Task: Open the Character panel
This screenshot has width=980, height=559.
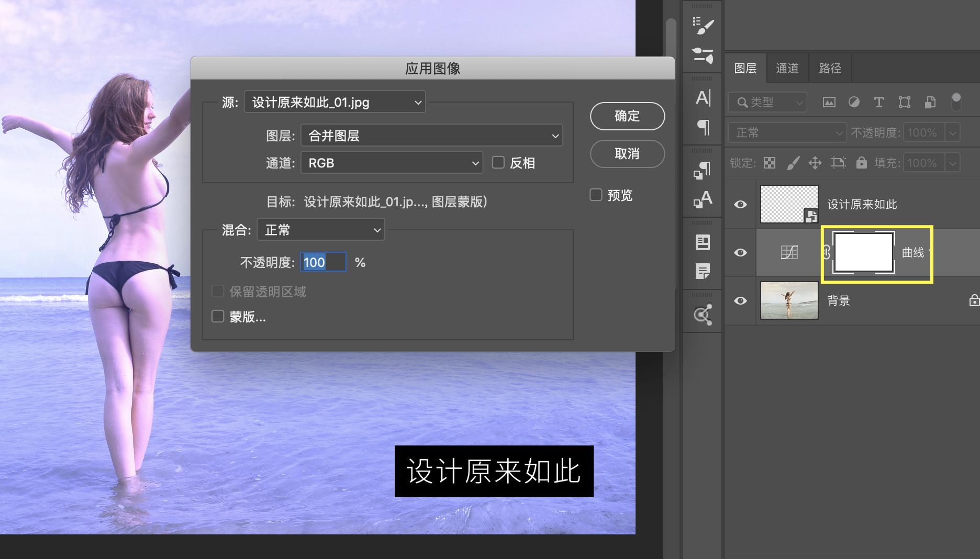Action: [704, 97]
